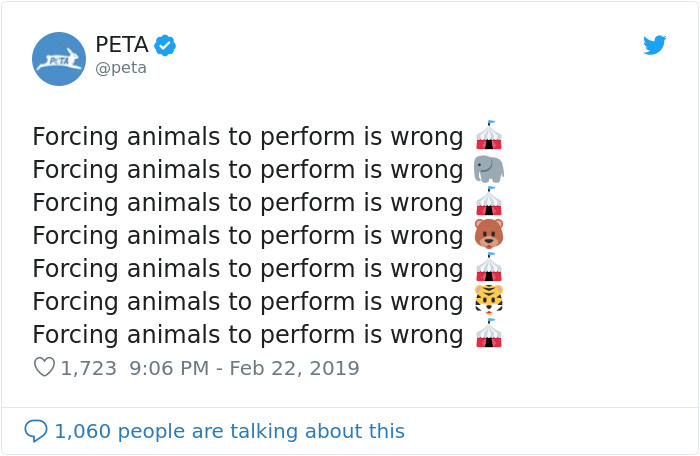Open the 9:06 PM - Feb 22, 2019 timestamp

tap(244, 368)
